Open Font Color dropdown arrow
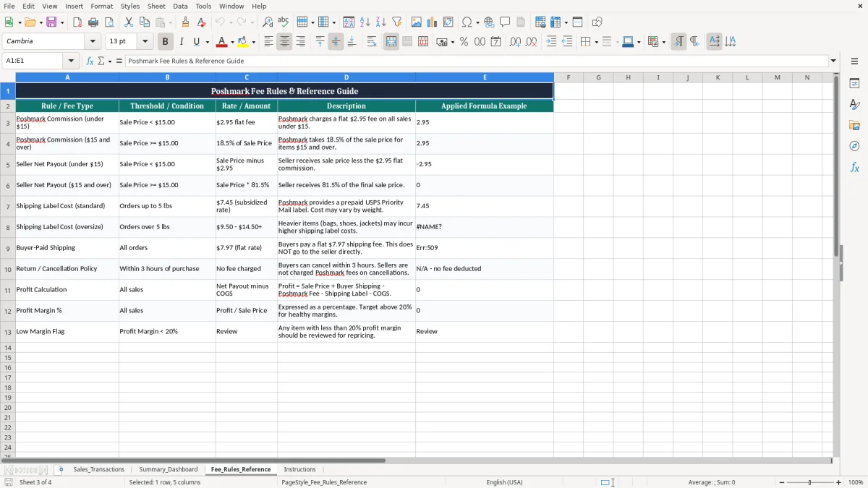The height and width of the screenshot is (488, 868). [232, 42]
